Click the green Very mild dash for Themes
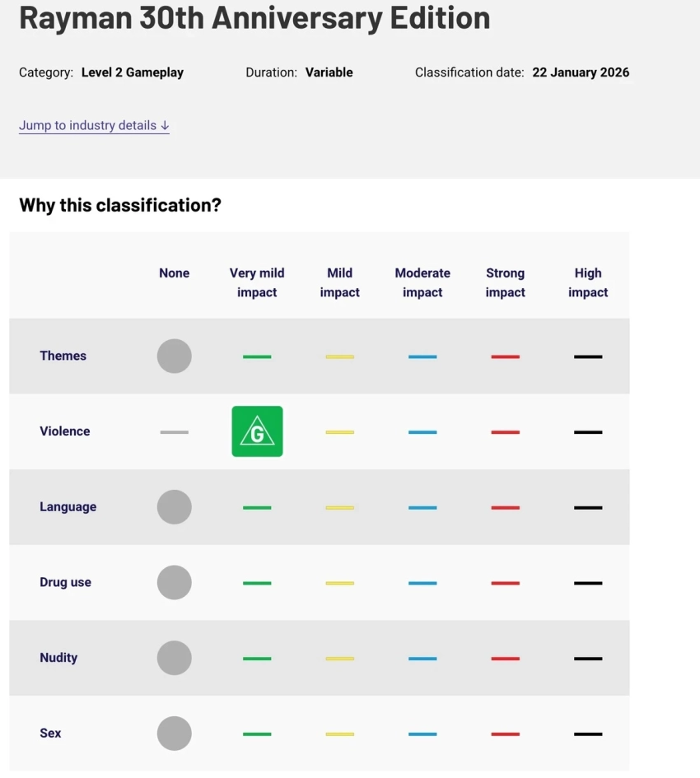This screenshot has height=778, width=700. 257,356
